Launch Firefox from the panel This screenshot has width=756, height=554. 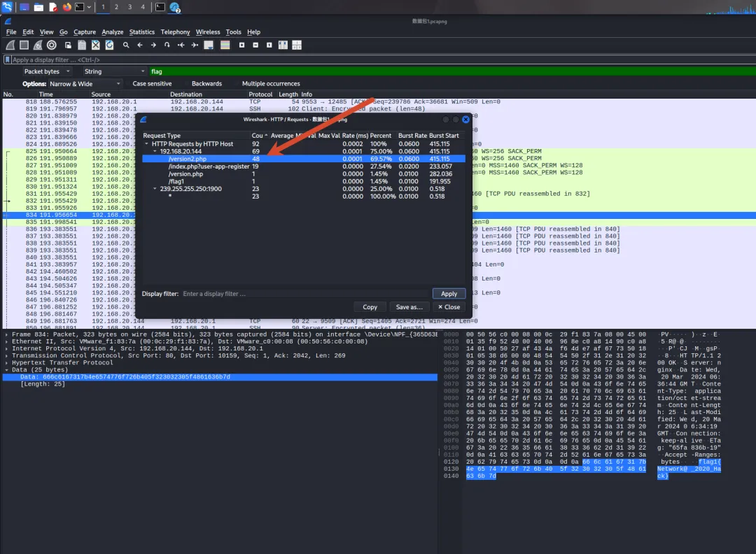pos(67,7)
